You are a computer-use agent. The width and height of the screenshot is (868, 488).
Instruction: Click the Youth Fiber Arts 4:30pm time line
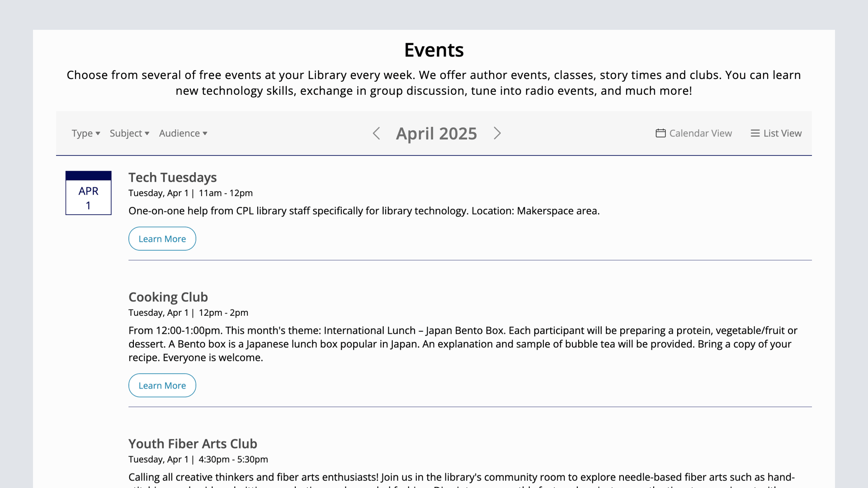(x=198, y=460)
